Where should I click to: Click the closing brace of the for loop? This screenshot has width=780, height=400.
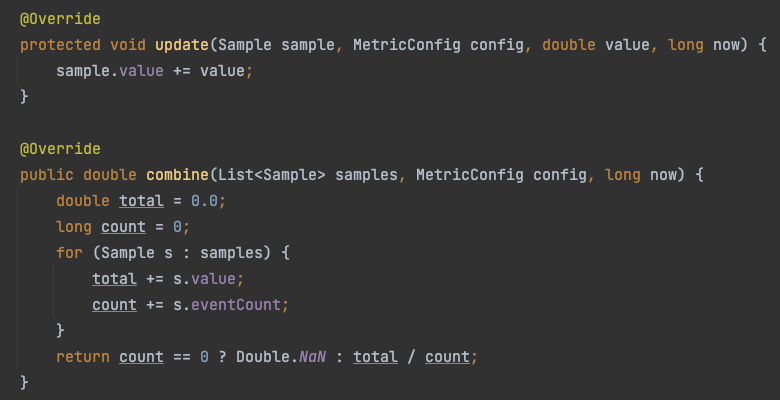click(60, 330)
